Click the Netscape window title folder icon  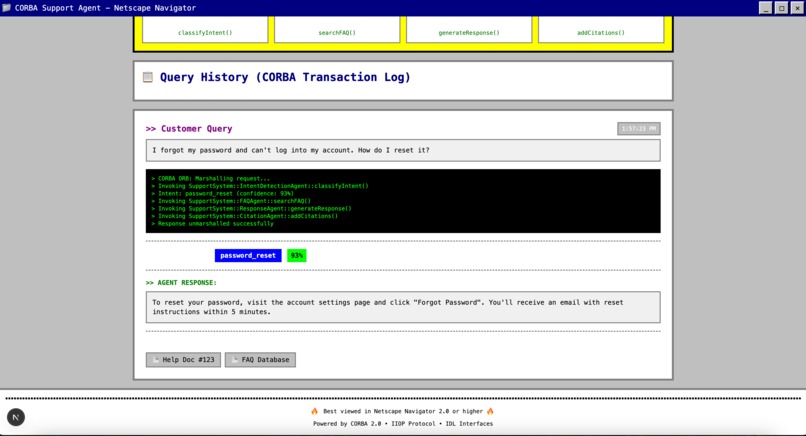click(7, 8)
